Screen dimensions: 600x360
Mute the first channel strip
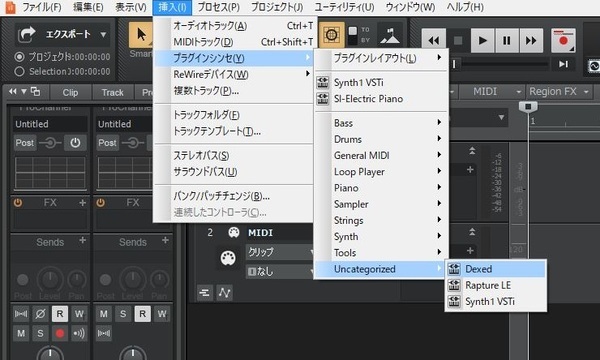pyautogui.click(x=21, y=333)
